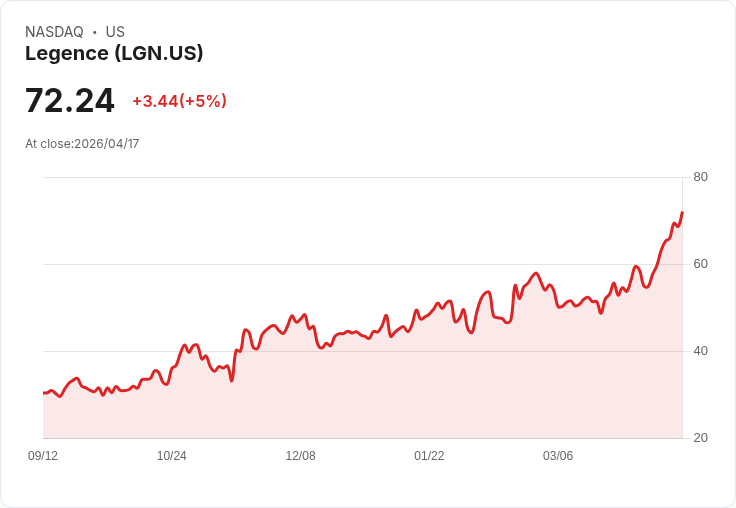Click the NASDAQ exchange label
Image resolution: width=736 pixels, height=508 pixels.
pyautogui.click(x=54, y=32)
